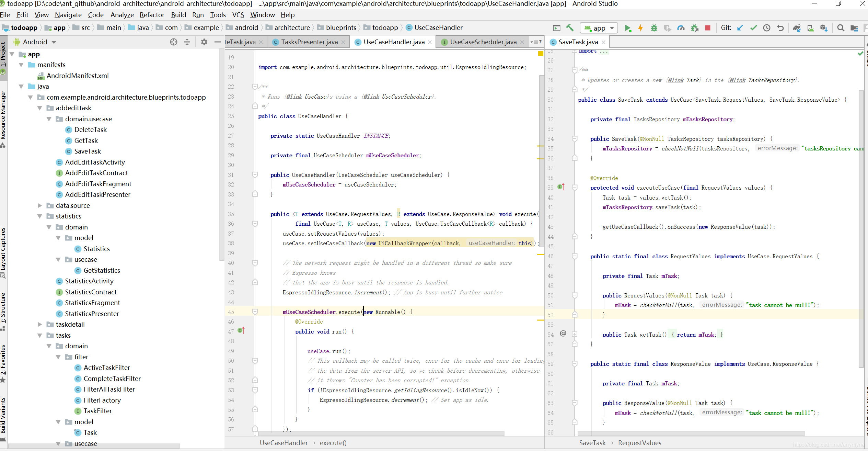
Task: Unfold the getTask method at line 54
Action: click(x=575, y=334)
